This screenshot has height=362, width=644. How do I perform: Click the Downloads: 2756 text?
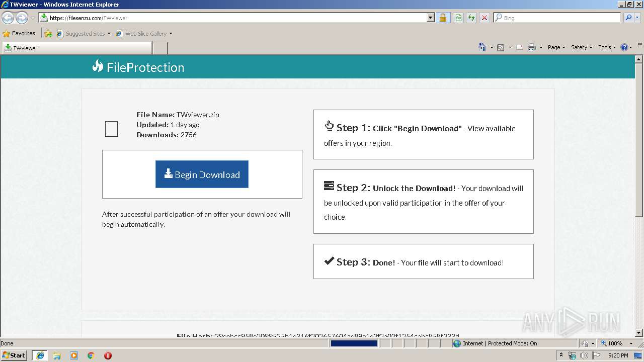tap(167, 135)
